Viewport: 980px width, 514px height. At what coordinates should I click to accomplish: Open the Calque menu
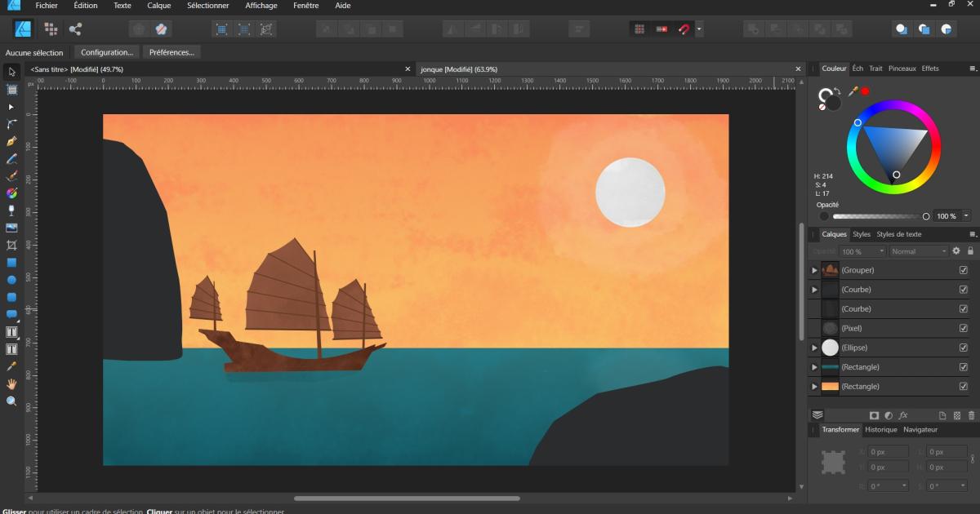click(158, 6)
